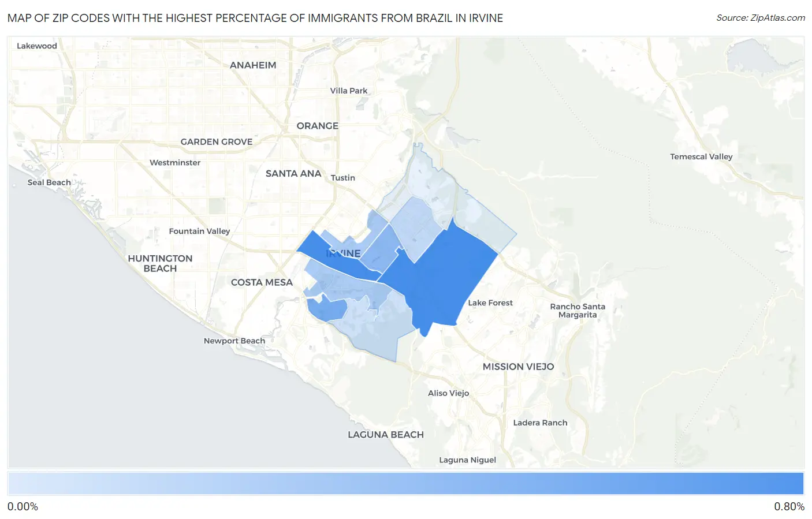This screenshot has width=812, height=519.
Task: Click the Ladera Ranch label
Action: tap(541, 423)
